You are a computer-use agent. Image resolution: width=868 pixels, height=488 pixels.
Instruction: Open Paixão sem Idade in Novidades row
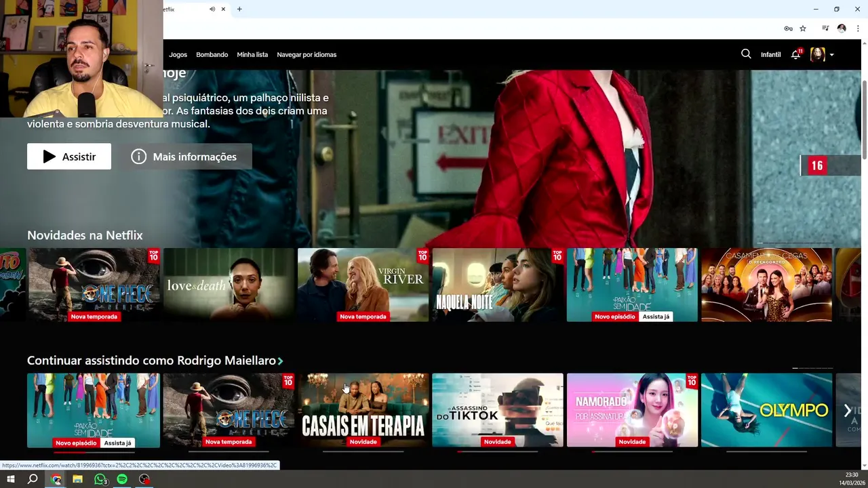point(632,285)
